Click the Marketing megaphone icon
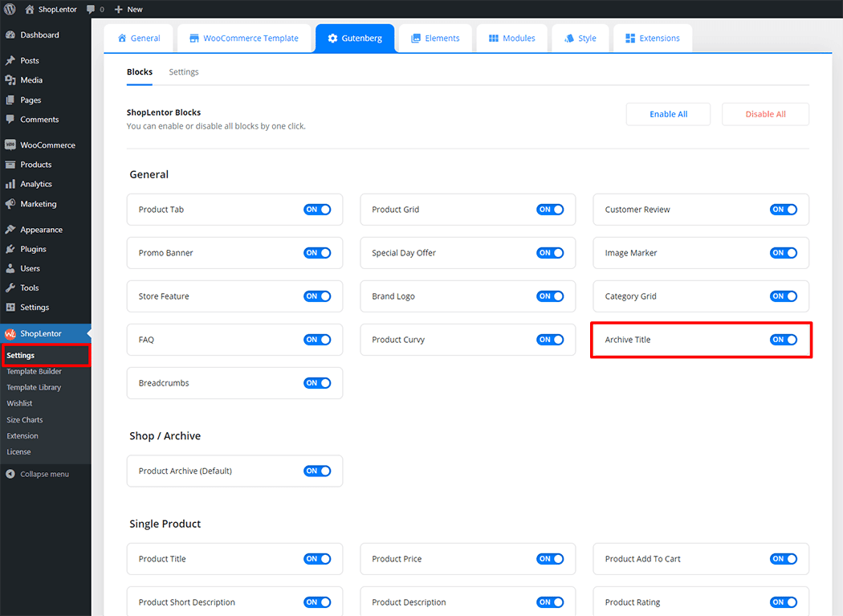This screenshot has height=616, width=843. coord(10,204)
